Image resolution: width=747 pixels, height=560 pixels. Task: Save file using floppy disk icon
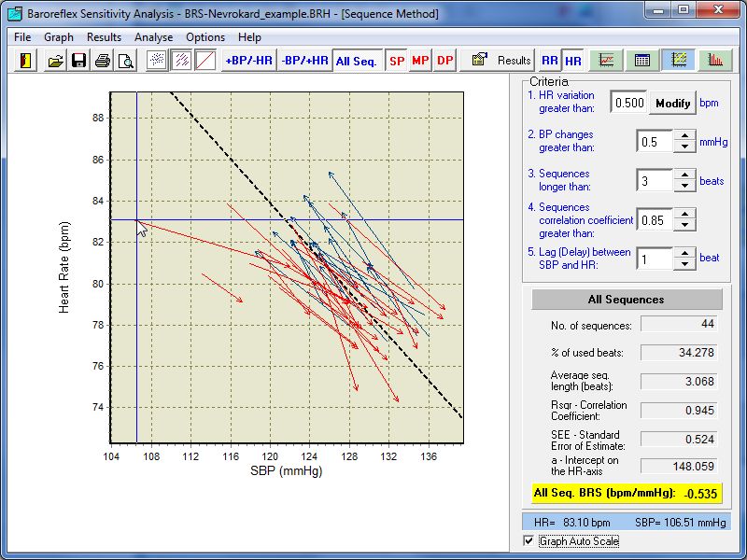tap(79, 61)
